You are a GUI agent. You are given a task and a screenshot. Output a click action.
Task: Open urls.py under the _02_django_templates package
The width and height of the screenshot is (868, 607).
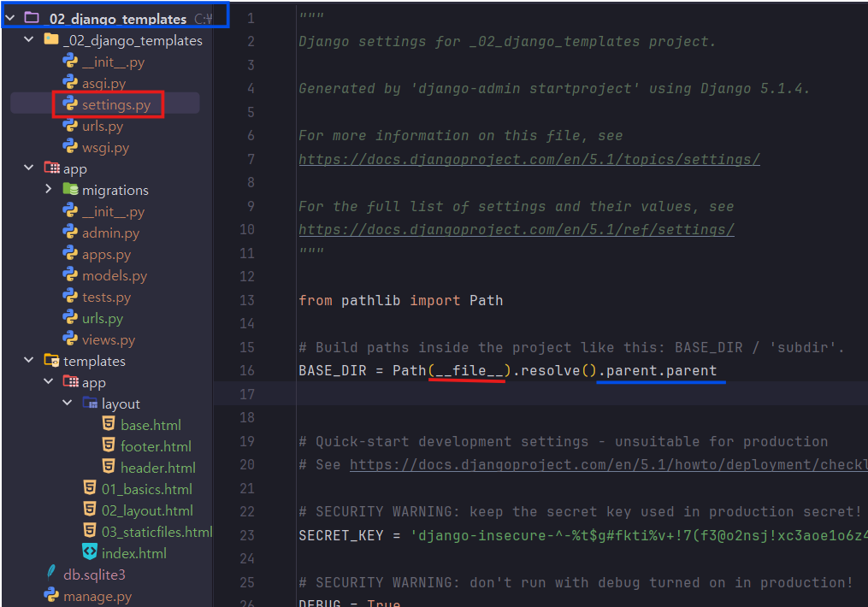[103, 127]
